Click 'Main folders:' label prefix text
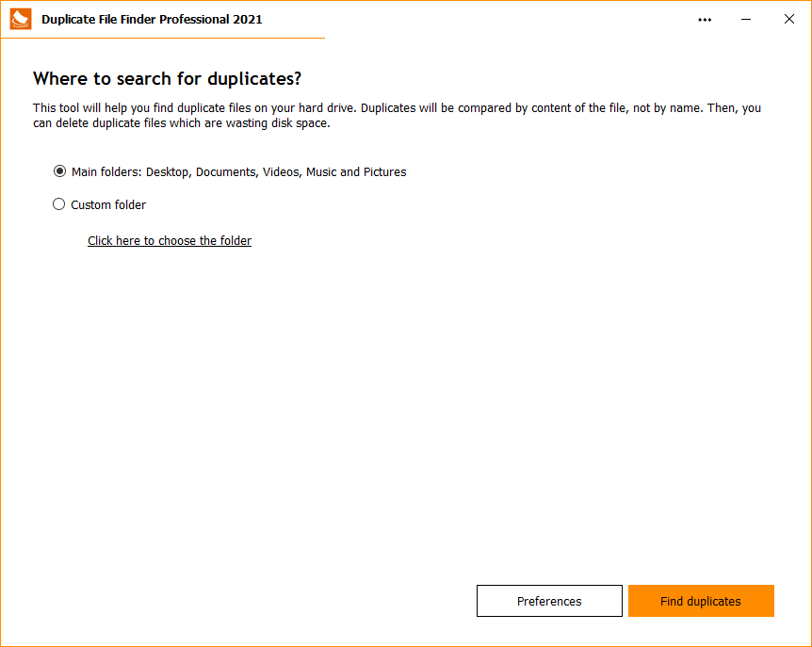The image size is (812, 647). tap(106, 172)
